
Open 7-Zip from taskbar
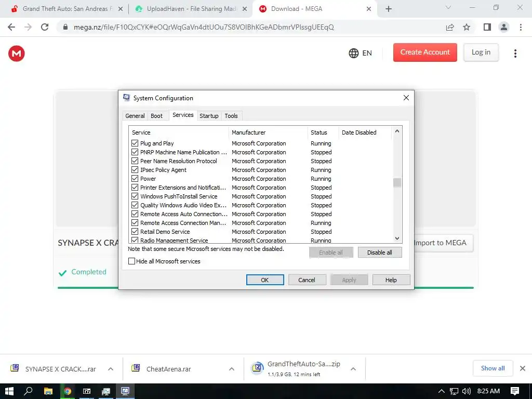[x=87, y=391]
